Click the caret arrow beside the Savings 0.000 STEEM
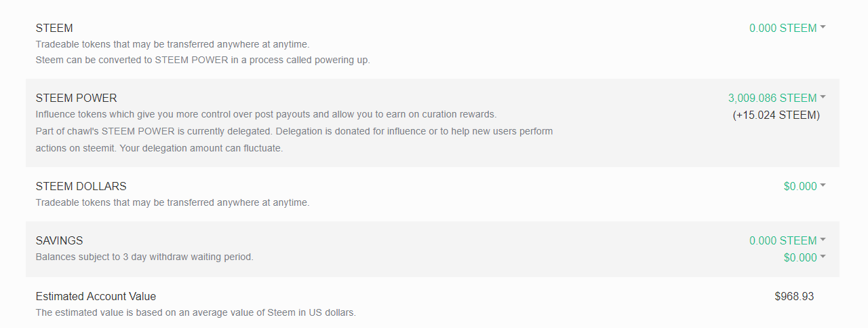The height and width of the screenshot is (328, 868). coord(823,240)
